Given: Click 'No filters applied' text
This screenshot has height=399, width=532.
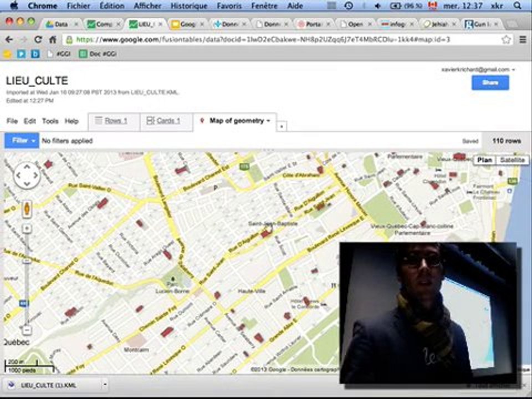Looking at the screenshot, I should [67, 141].
